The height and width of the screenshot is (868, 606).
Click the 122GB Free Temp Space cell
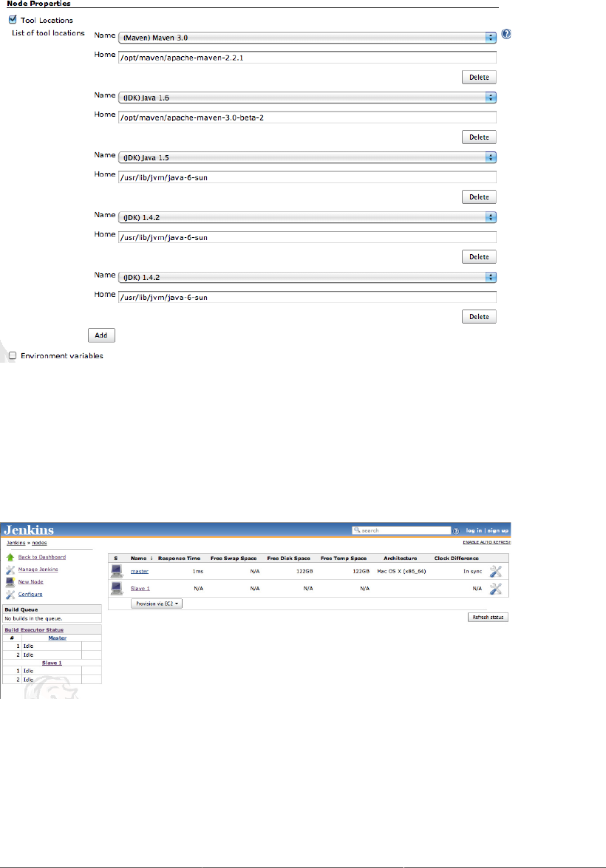tap(361, 571)
